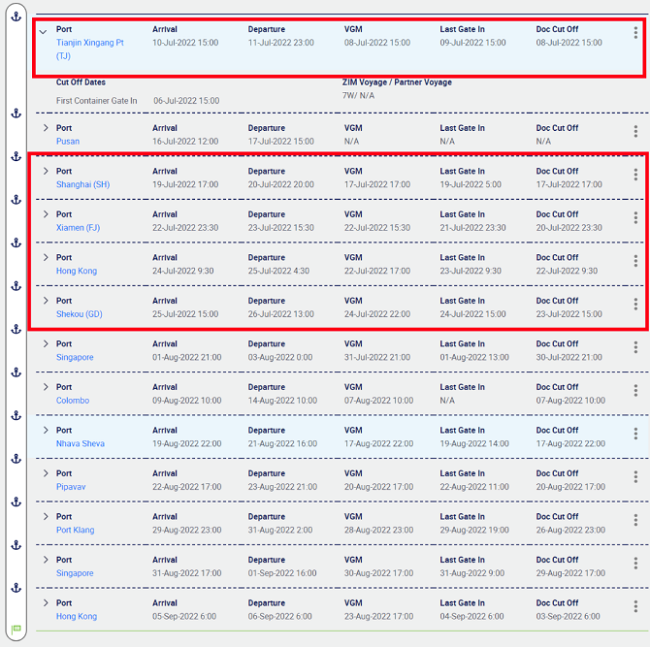Expand the Nhava Sheva row chevron
The height and width of the screenshot is (647, 650).
coord(46,430)
